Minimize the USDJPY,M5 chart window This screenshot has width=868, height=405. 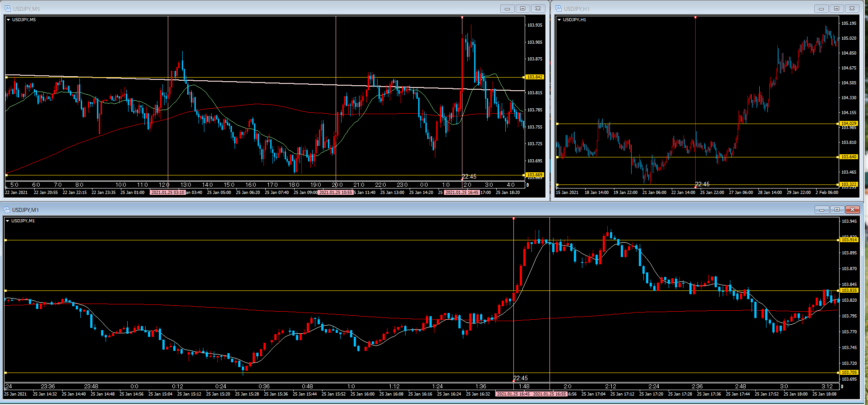point(507,9)
